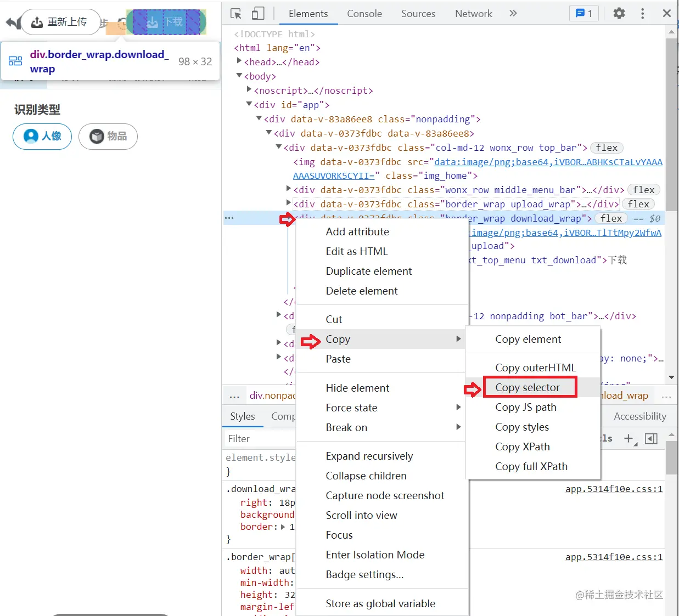This screenshot has height=616, width=679.
Task: Click the flex badge on upload_wrap row
Action: pos(638,204)
